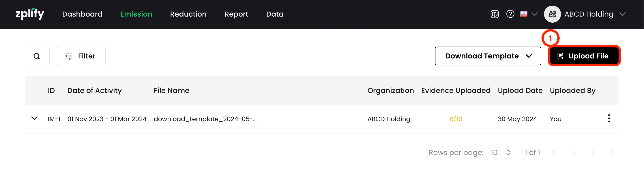Click the US flag language icon
644x172 pixels.
tap(523, 14)
